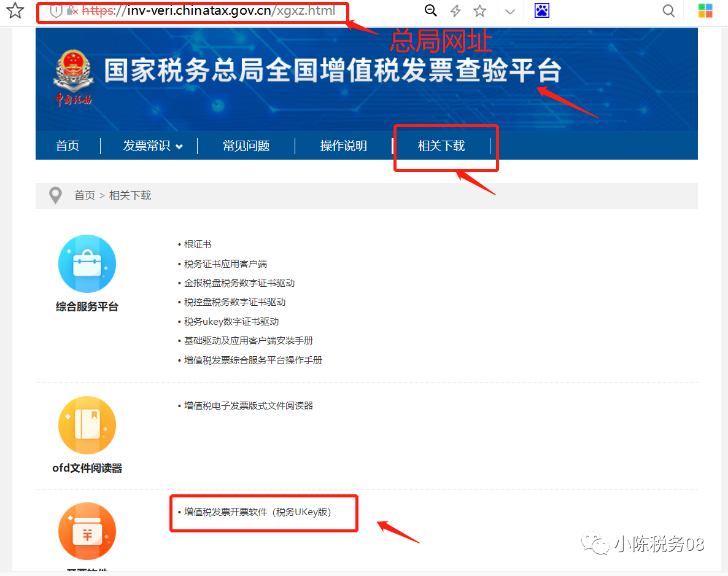
Task: Open the 发票常识 navigation menu
Action: (147, 146)
